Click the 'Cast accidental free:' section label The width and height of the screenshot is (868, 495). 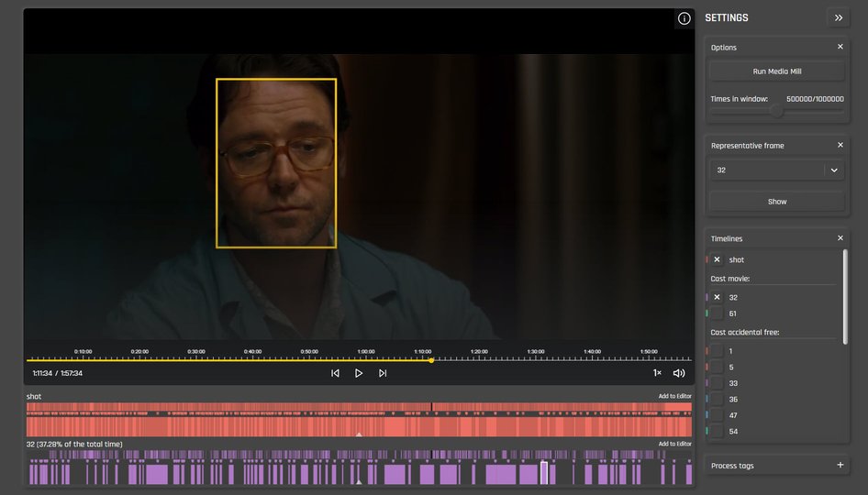pyautogui.click(x=745, y=333)
